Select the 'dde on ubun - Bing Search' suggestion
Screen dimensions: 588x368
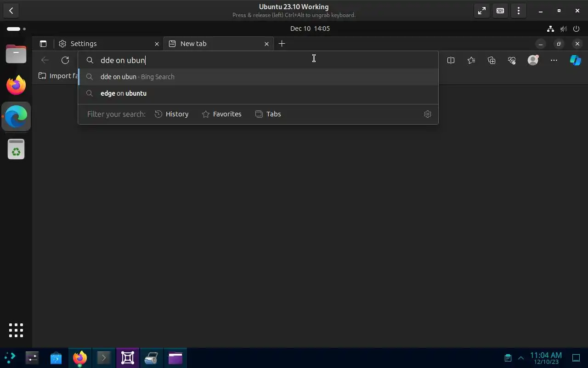point(258,77)
